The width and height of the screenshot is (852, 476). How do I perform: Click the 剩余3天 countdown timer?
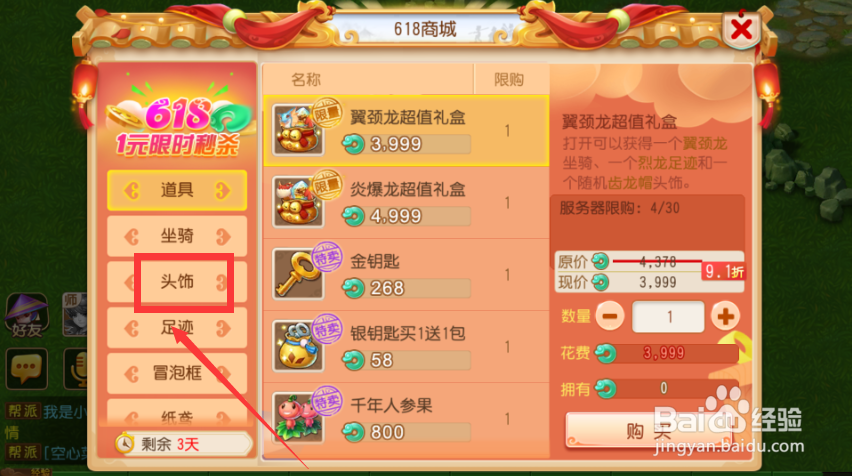(183, 444)
